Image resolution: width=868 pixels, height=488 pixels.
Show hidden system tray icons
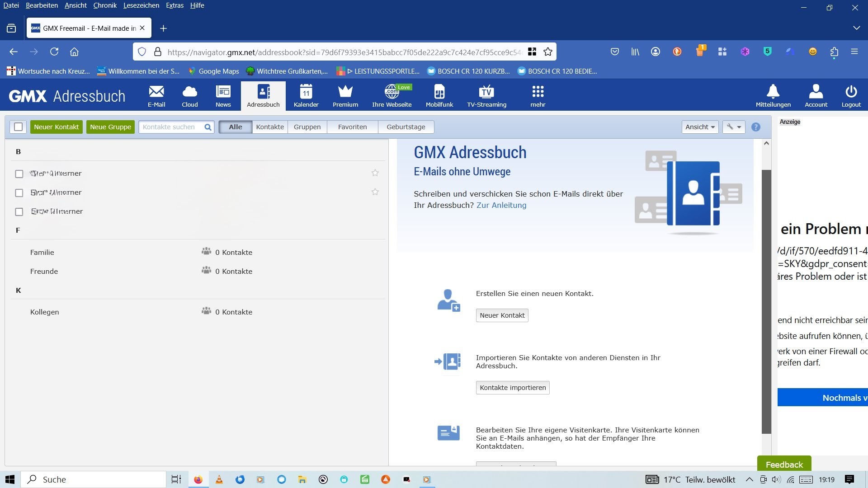coord(749,479)
